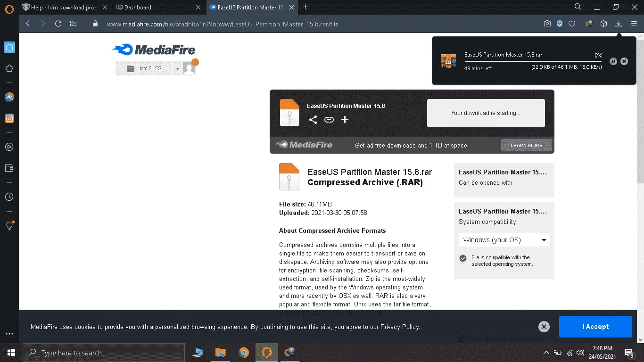
Task: Dismiss the cookie notice with X
Action: [544, 327]
